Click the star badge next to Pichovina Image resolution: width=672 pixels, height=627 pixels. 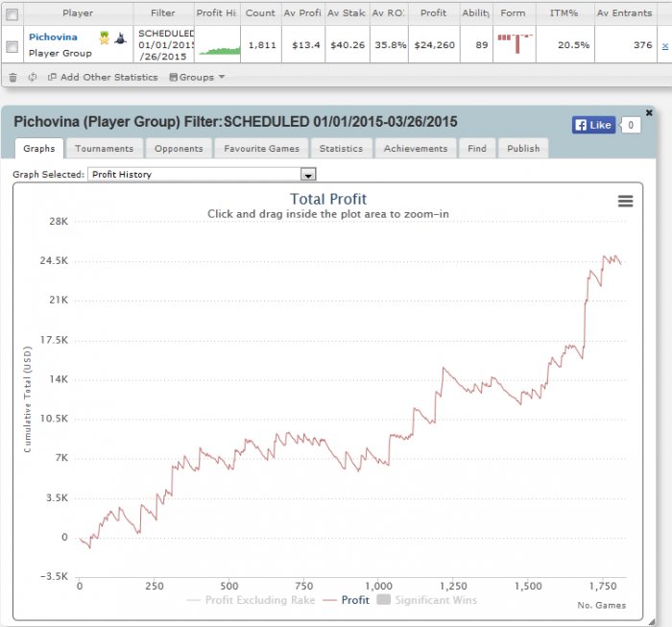(104, 38)
